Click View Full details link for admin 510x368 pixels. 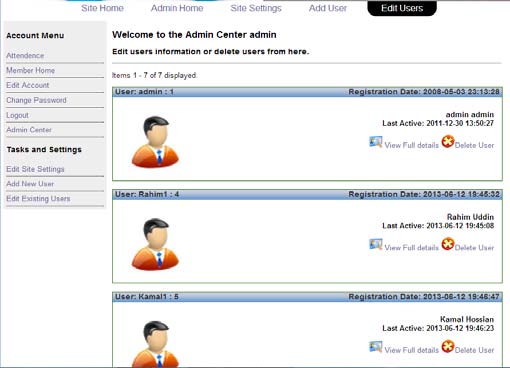[412, 145]
